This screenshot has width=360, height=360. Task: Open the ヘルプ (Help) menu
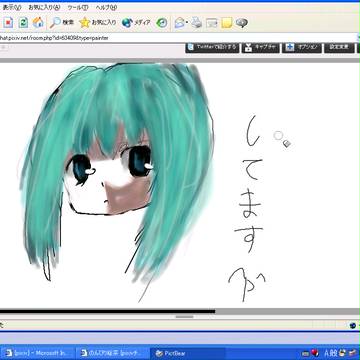click(x=106, y=7)
